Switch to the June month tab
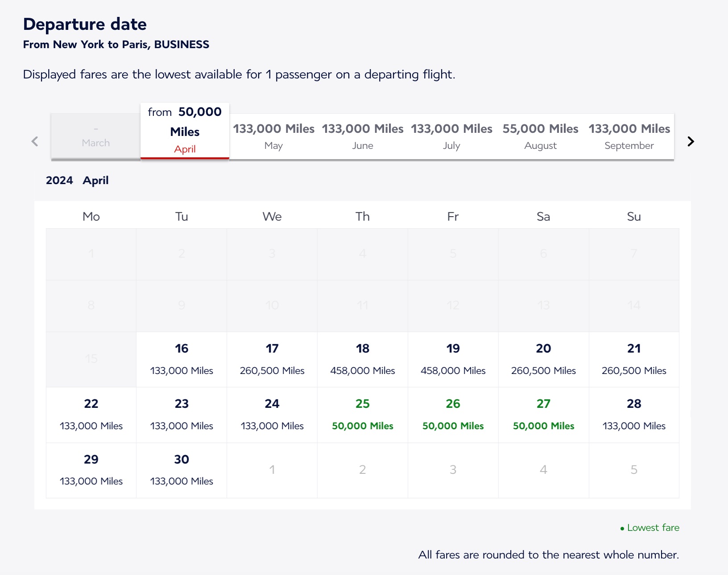 [363, 136]
